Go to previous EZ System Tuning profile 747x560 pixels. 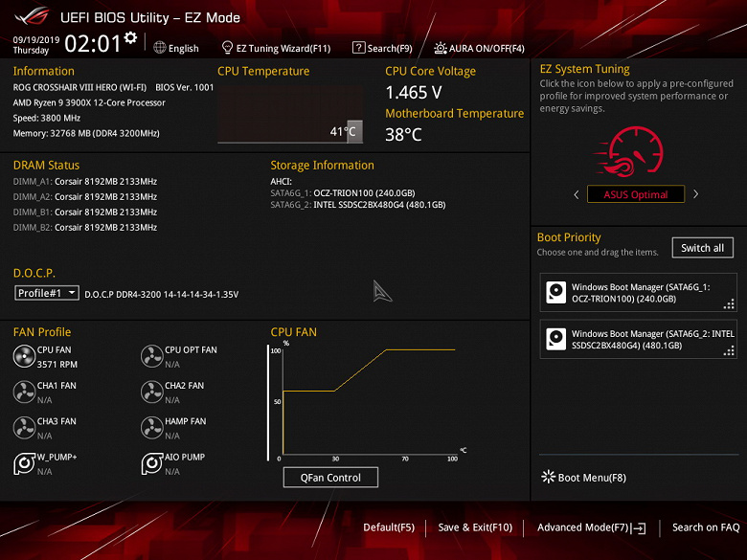pos(577,194)
